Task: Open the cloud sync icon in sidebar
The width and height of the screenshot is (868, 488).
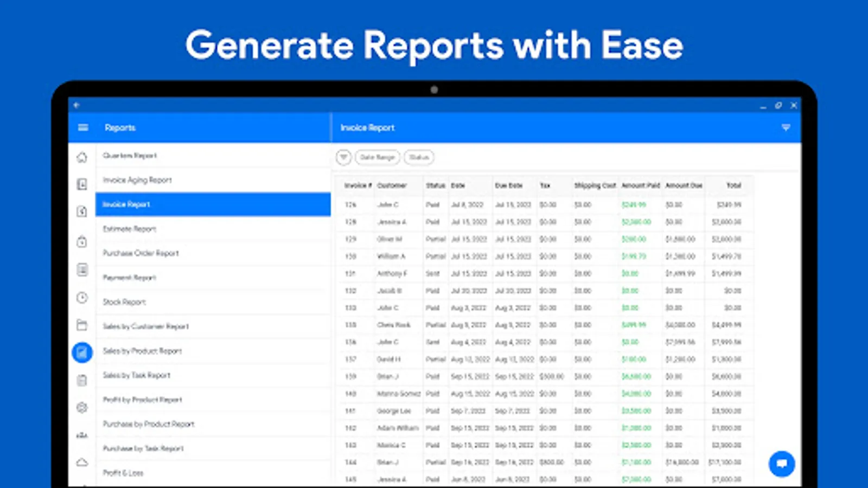Action: pyautogui.click(x=82, y=463)
